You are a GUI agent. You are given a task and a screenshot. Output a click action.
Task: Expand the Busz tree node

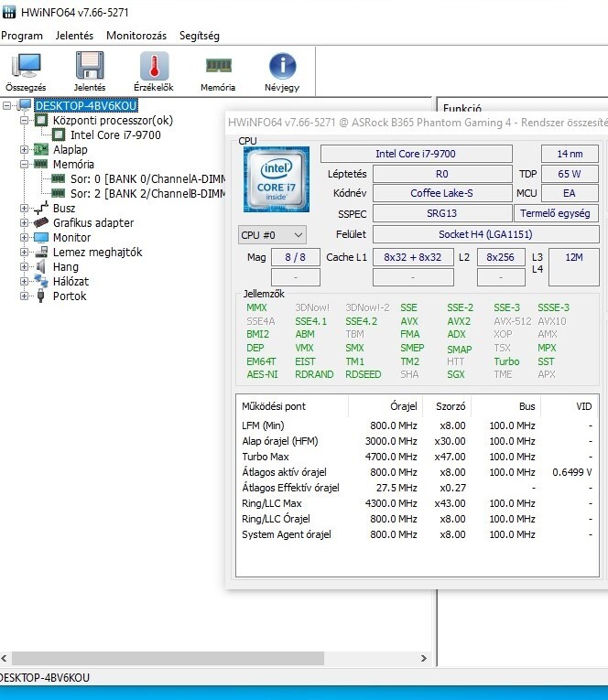click(x=24, y=208)
